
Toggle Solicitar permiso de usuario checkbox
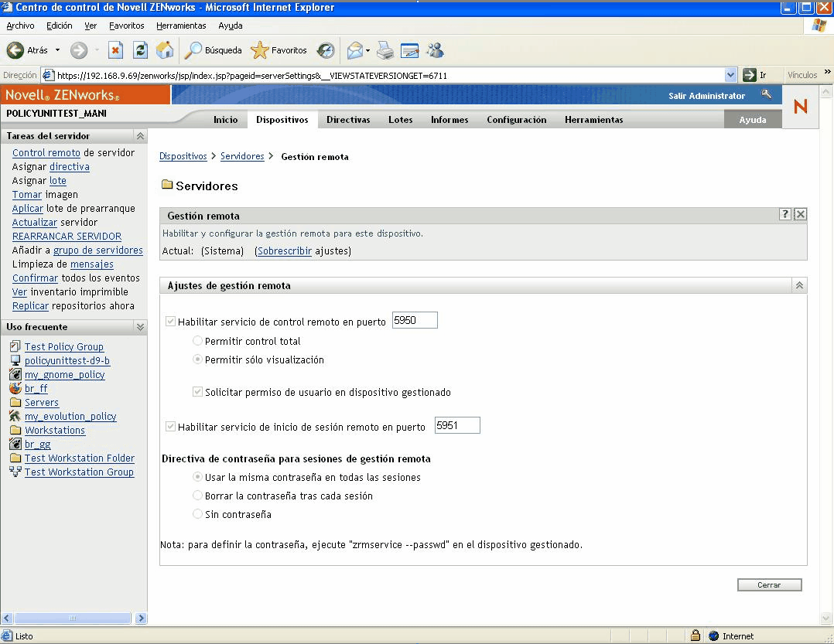point(197,392)
